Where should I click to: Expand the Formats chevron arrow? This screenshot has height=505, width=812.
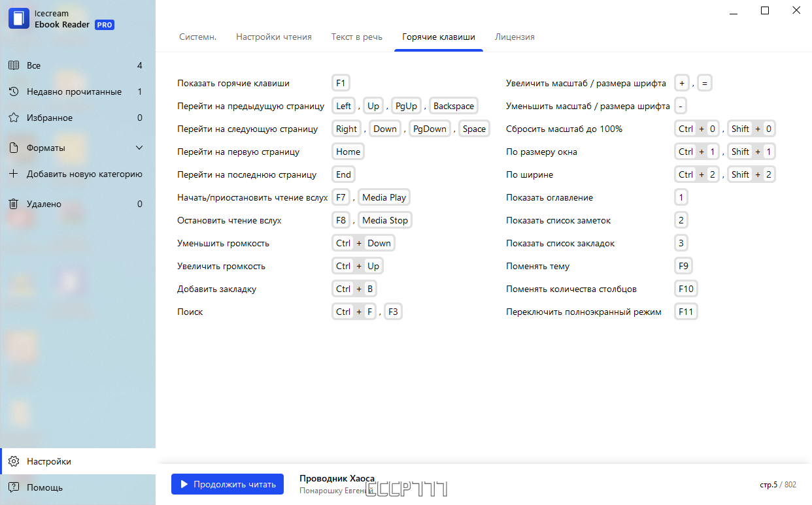click(139, 148)
